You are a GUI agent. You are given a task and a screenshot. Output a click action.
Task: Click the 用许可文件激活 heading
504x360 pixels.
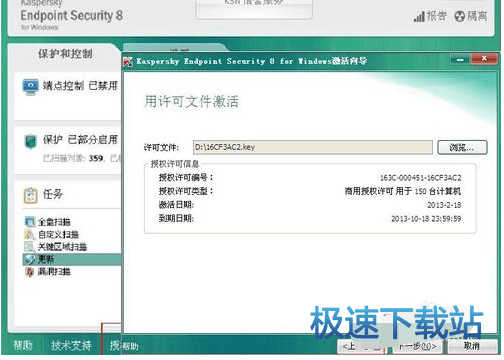(x=192, y=101)
